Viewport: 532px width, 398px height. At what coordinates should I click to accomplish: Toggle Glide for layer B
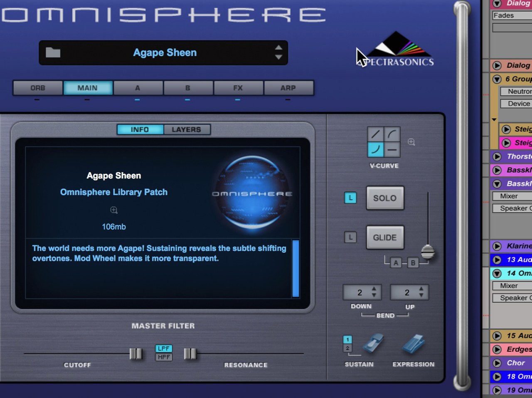(413, 263)
